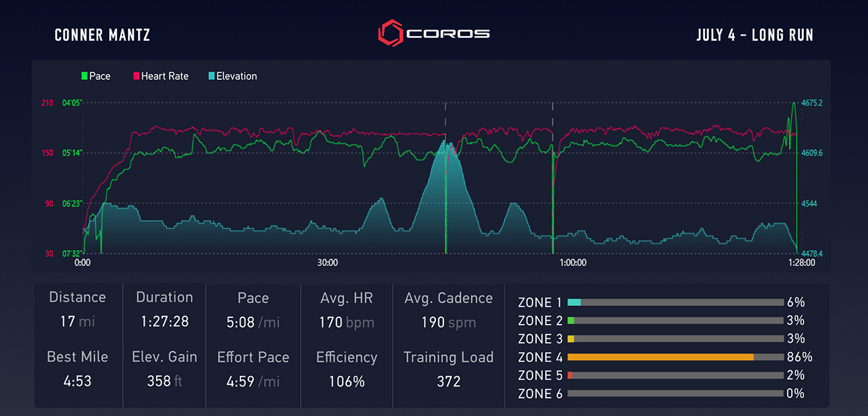Click the ZONE 2 label
The height and width of the screenshot is (416, 868).
(540, 321)
